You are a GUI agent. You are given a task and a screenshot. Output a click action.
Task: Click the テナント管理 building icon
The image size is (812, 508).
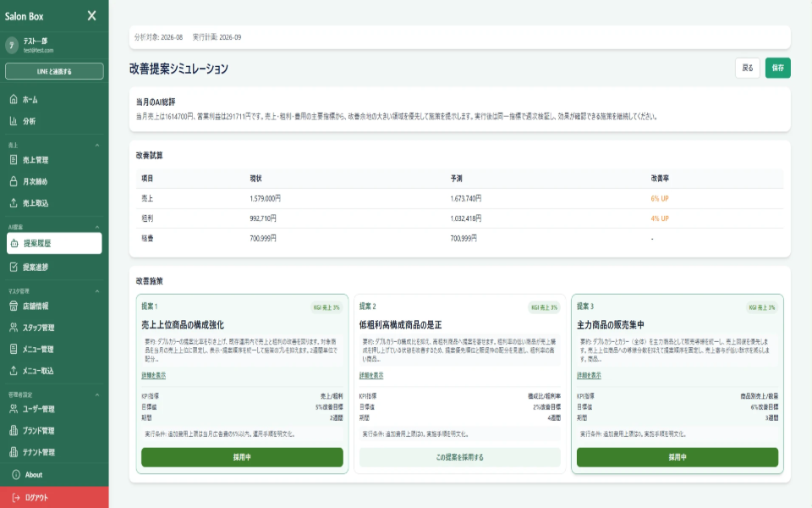14,452
